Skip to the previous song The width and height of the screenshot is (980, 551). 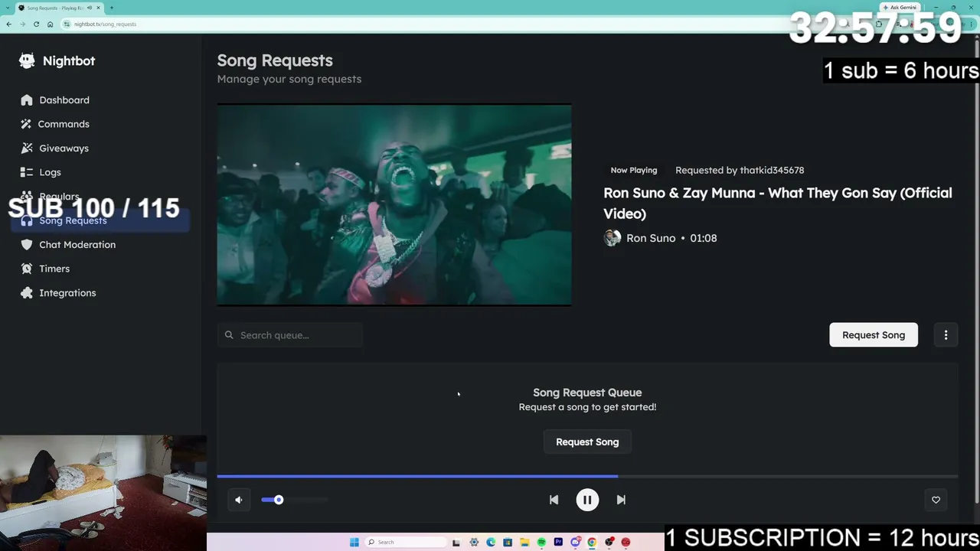click(554, 500)
